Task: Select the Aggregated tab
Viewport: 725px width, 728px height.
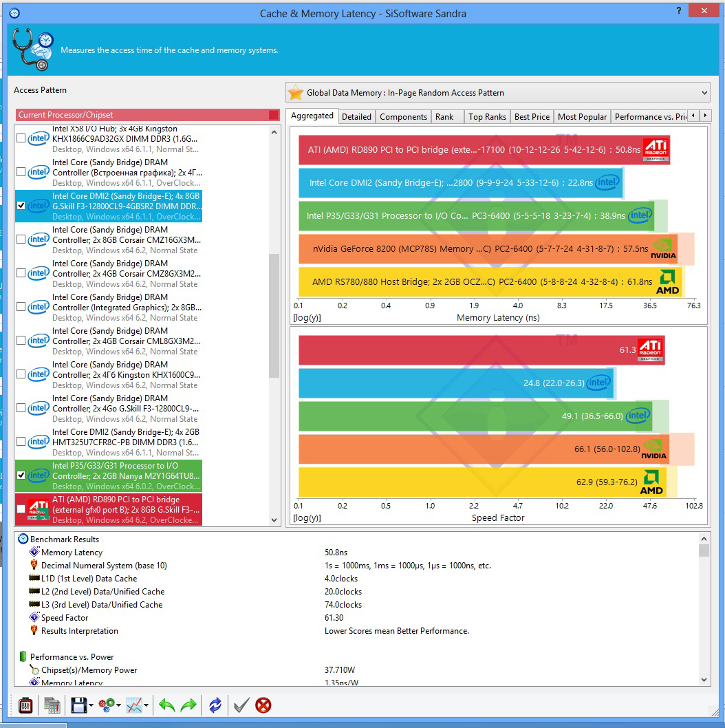Action: click(312, 116)
